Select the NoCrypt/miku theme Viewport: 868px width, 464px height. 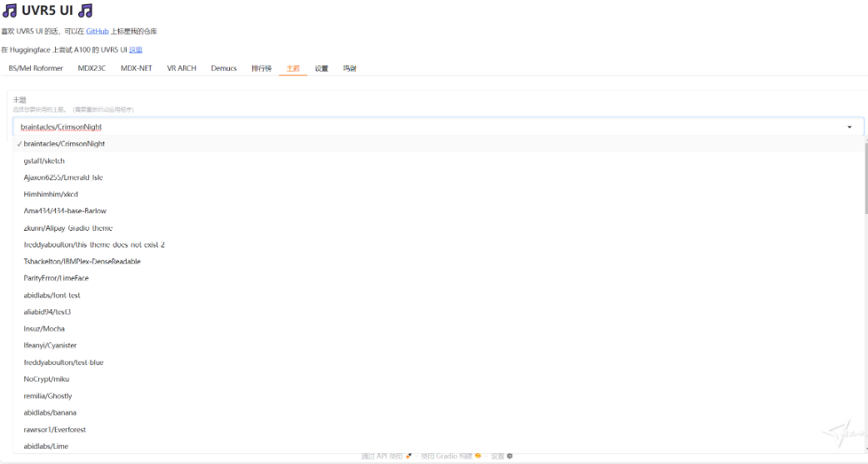click(x=438, y=379)
